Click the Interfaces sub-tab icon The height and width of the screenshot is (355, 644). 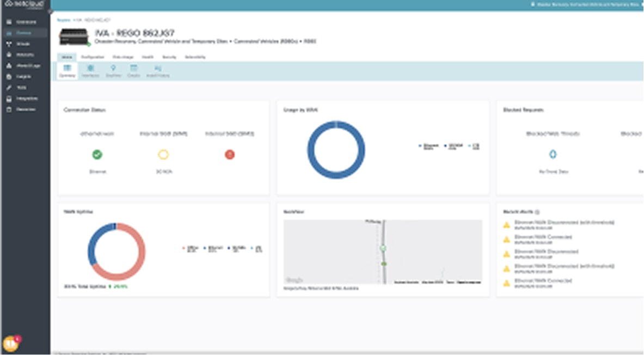tap(90, 71)
